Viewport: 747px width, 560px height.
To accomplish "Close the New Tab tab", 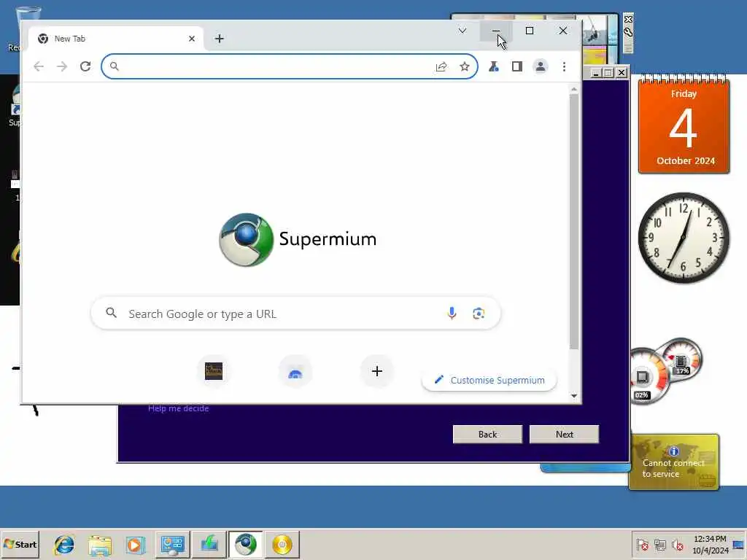I will click(x=192, y=39).
